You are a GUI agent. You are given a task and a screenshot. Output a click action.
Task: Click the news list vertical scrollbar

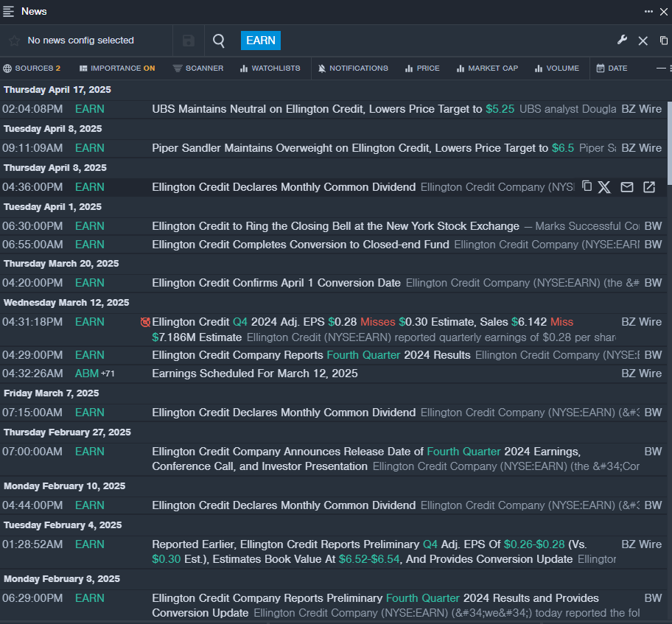click(670, 144)
